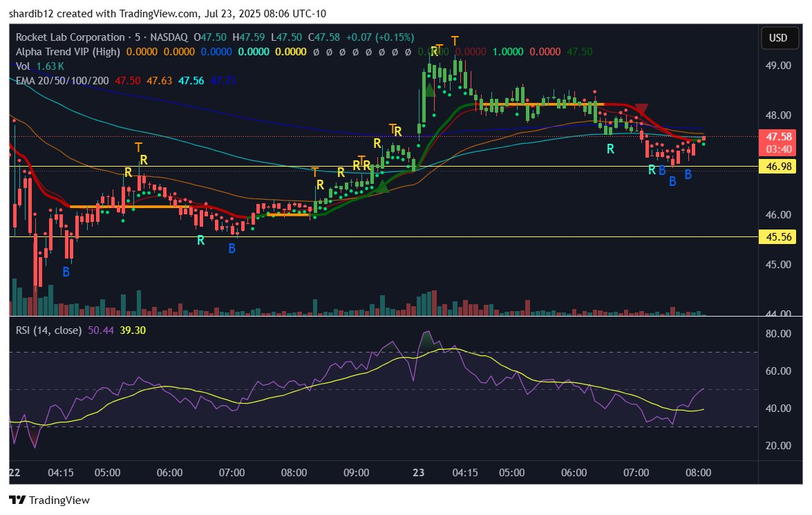Click the header text shardib12 created with TradingView.com
Image resolution: width=812 pixels, height=515 pixels.
coord(104,13)
